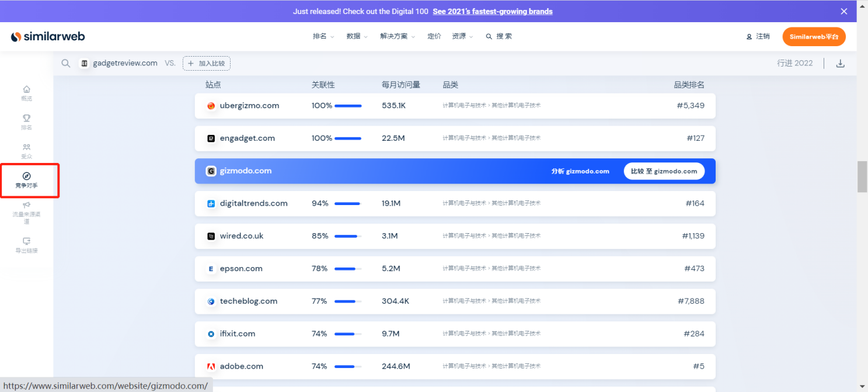Image resolution: width=868 pixels, height=392 pixels.
Task: Click the 244.6M visits value
Action: 396,367
